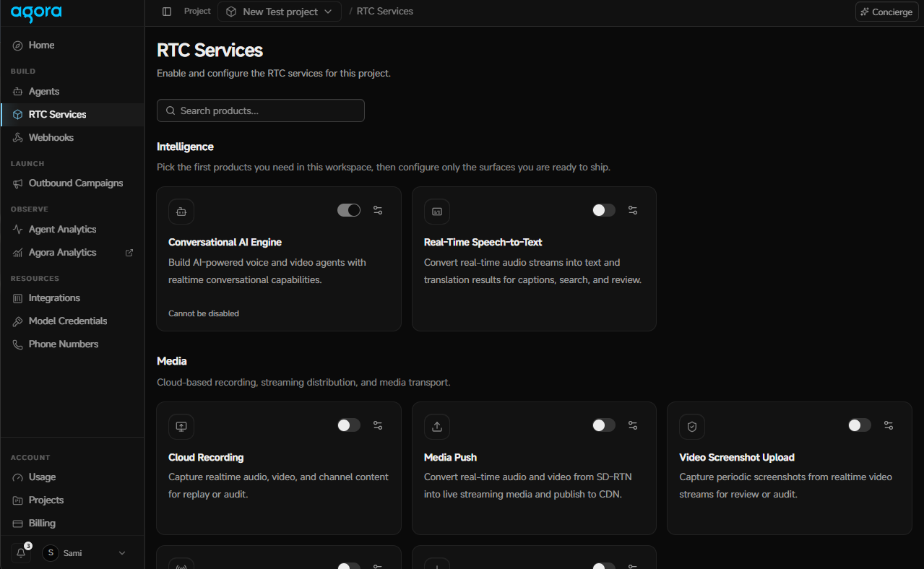
Task: Click the Media Push upload icon
Action: [437, 427]
